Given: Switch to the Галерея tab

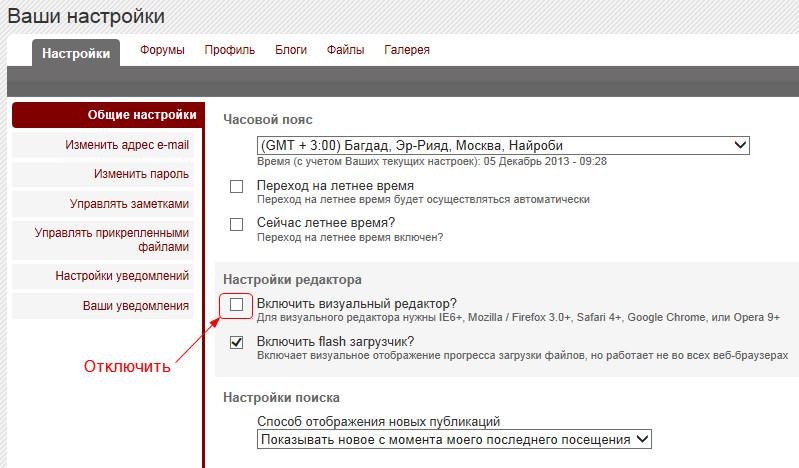Looking at the screenshot, I should [407, 50].
